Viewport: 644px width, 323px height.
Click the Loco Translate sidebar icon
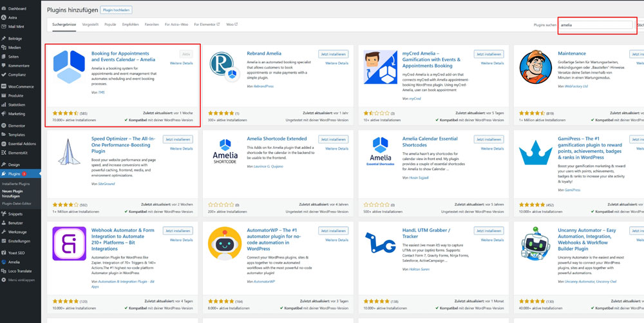tap(4, 271)
